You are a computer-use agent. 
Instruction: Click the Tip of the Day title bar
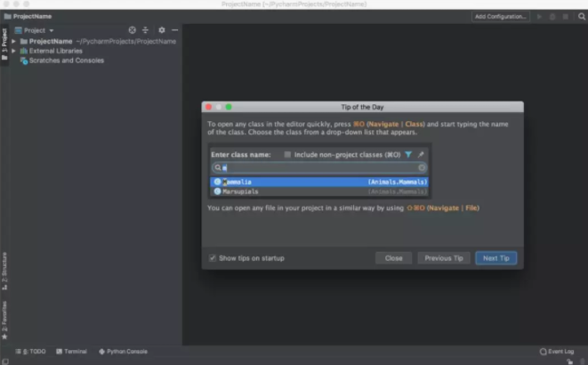[362, 107]
